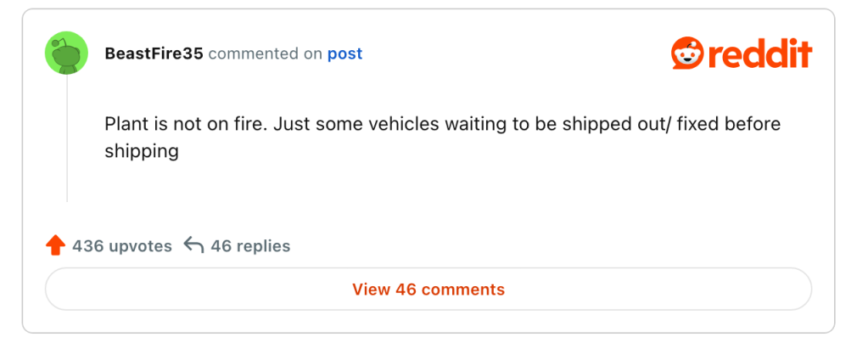Click the orange upvote arrow icon

tap(55, 246)
